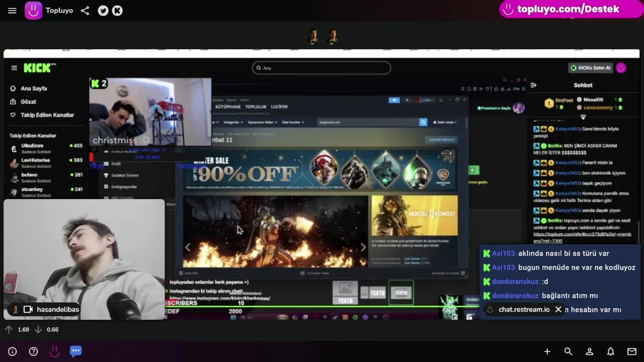
Task: Click the upload speed 1.69 indicator
Action: tap(17, 329)
